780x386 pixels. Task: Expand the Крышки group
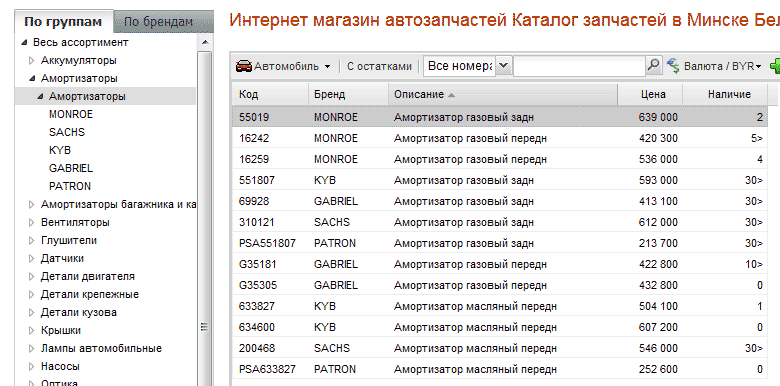coord(32,330)
